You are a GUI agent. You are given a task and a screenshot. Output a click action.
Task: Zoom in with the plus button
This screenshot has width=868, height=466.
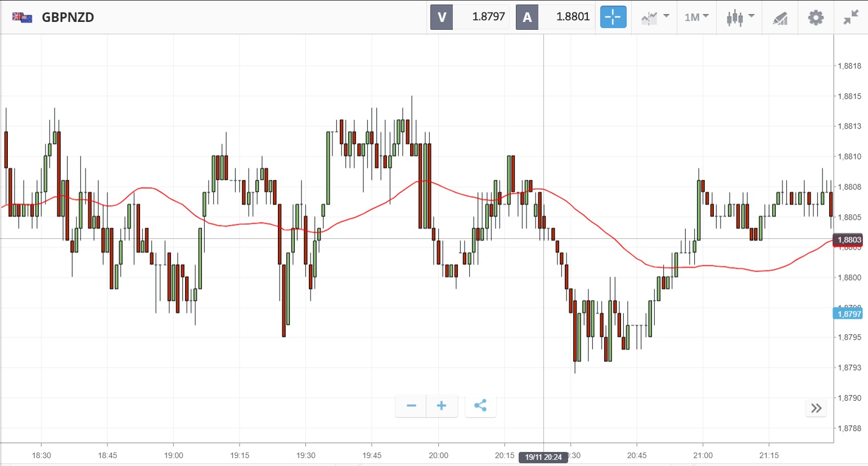click(442, 406)
